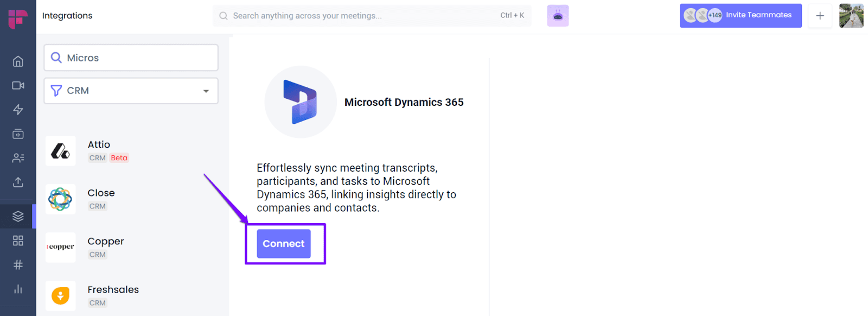Select the Integrations layers icon
This screenshot has height=316, width=868.
[x=18, y=216]
